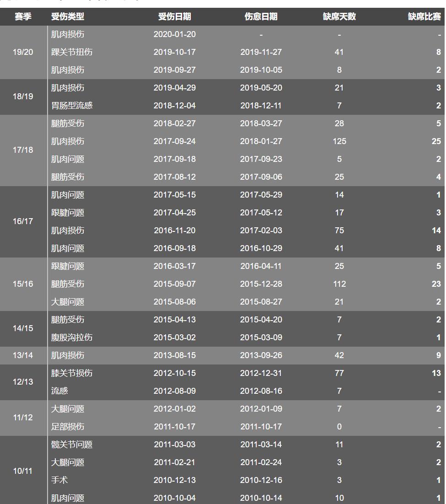Click the 赛季 column header

23,16
